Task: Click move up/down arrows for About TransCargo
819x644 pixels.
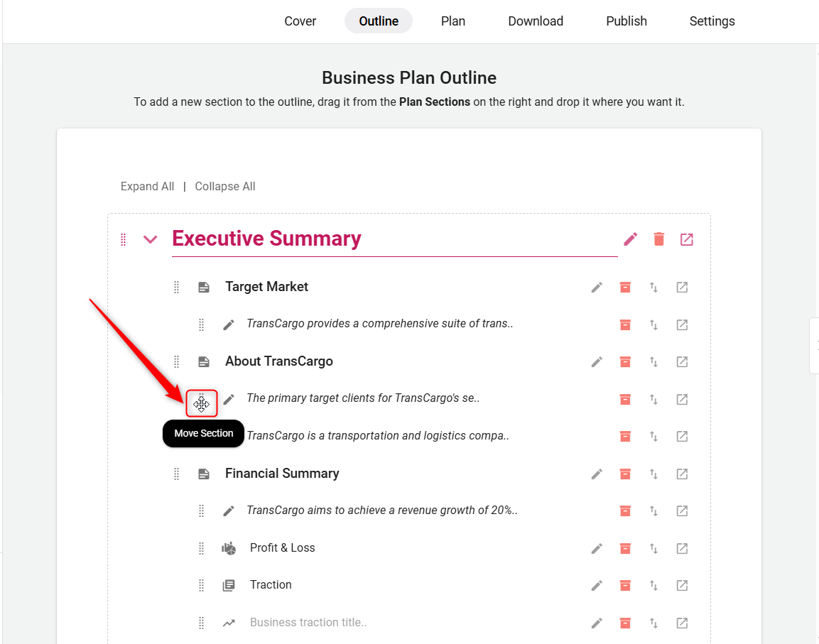Action: [653, 362]
